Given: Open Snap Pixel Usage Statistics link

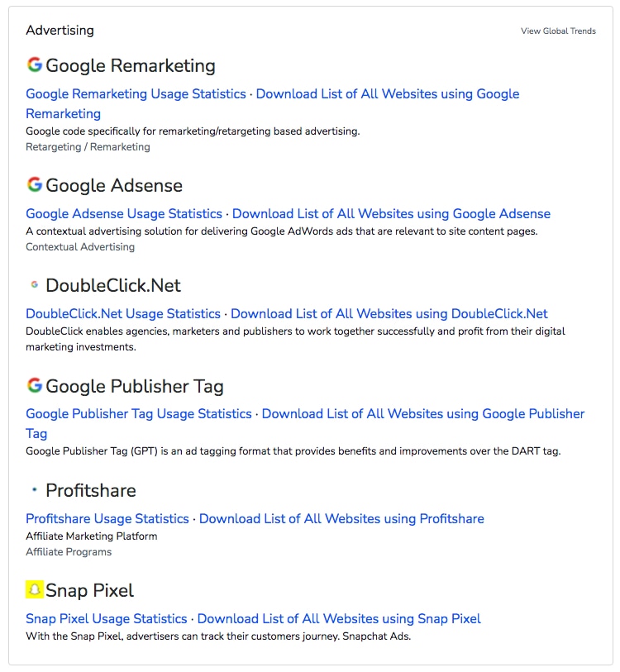Looking at the screenshot, I should coord(107,619).
